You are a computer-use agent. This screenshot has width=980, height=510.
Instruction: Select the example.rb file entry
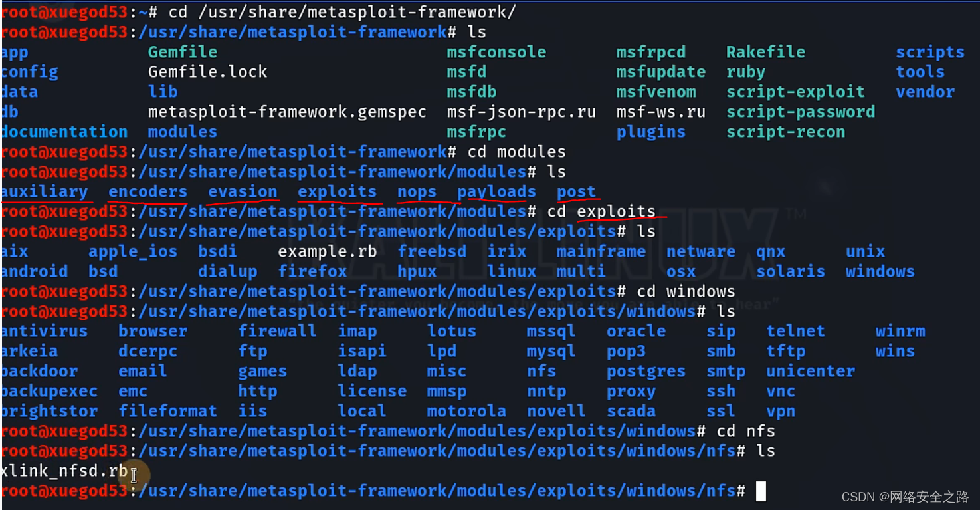pyautogui.click(x=327, y=251)
